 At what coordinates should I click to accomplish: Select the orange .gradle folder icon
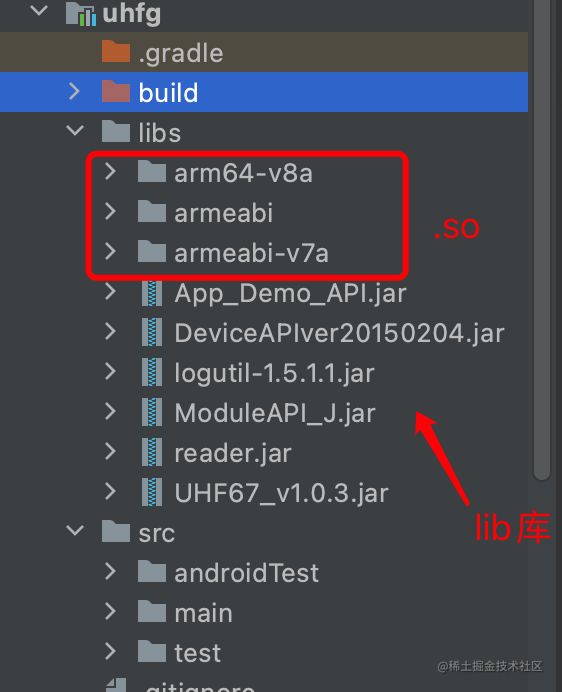tap(116, 52)
